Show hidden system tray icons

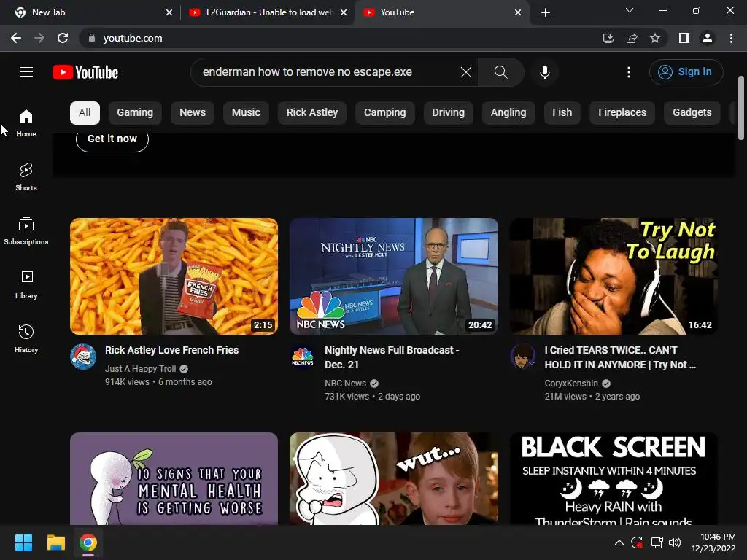click(619, 542)
